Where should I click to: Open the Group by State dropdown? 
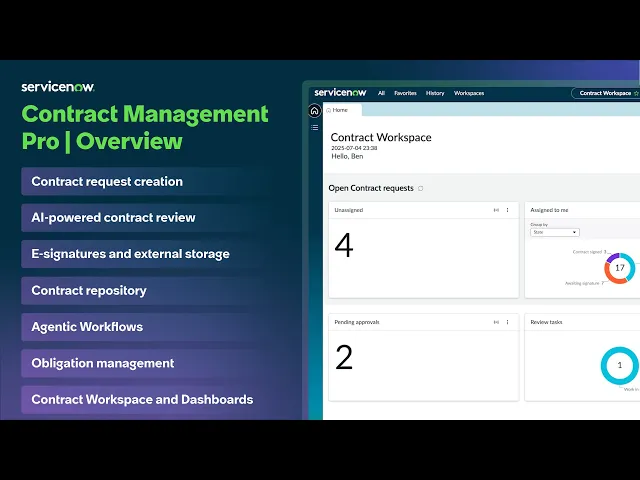click(555, 232)
